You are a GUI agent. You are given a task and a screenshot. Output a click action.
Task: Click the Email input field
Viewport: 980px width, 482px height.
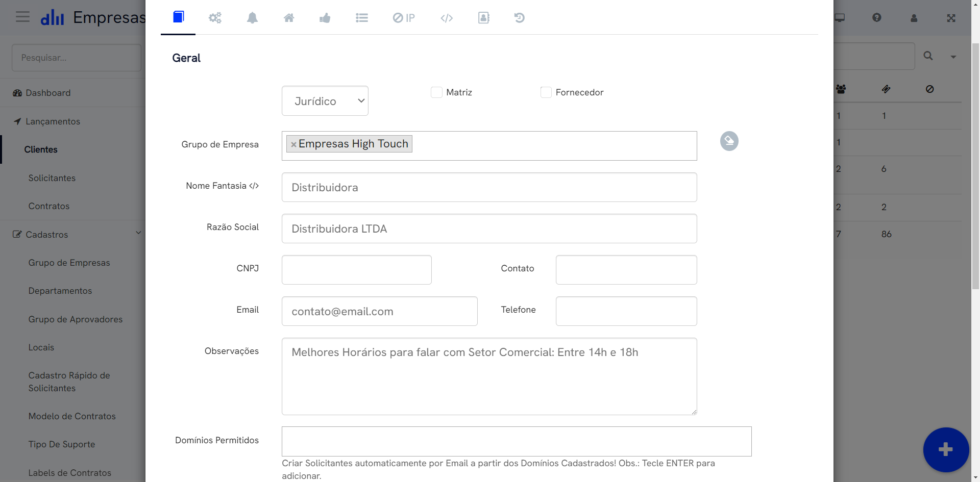[x=380, y=311]
